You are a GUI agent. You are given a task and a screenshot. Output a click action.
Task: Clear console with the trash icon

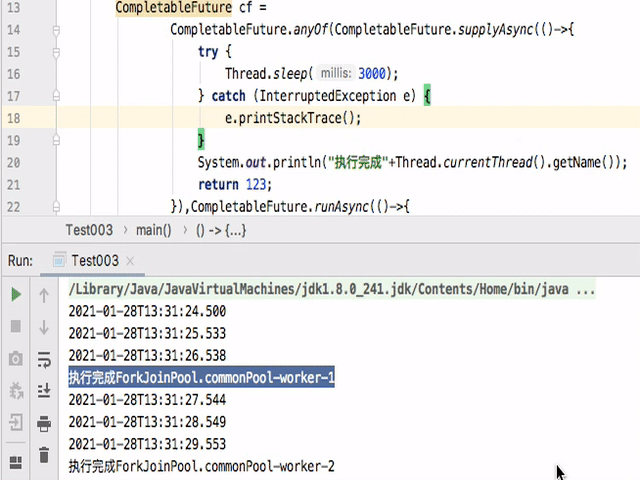[44, 455]
